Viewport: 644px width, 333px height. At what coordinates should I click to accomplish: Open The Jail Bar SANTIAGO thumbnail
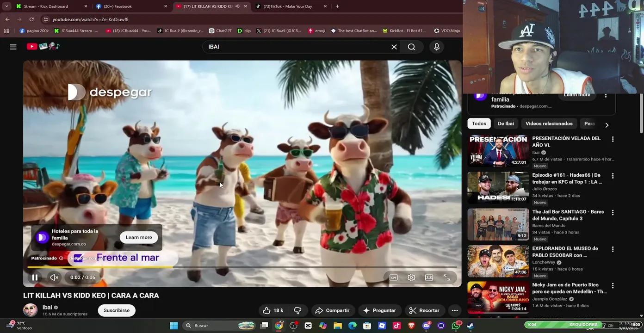(498, 224)
